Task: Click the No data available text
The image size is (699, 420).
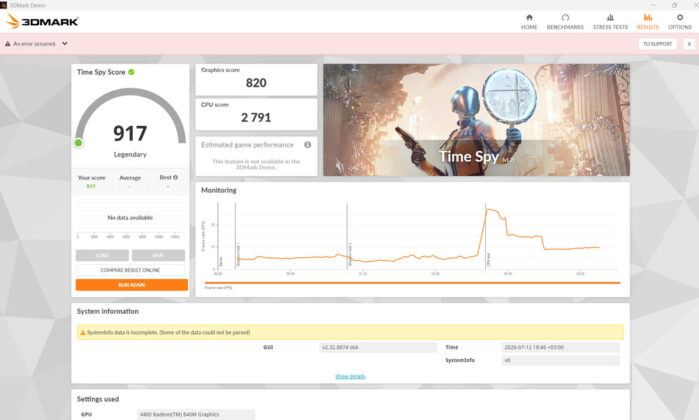Action: (130, 218)
